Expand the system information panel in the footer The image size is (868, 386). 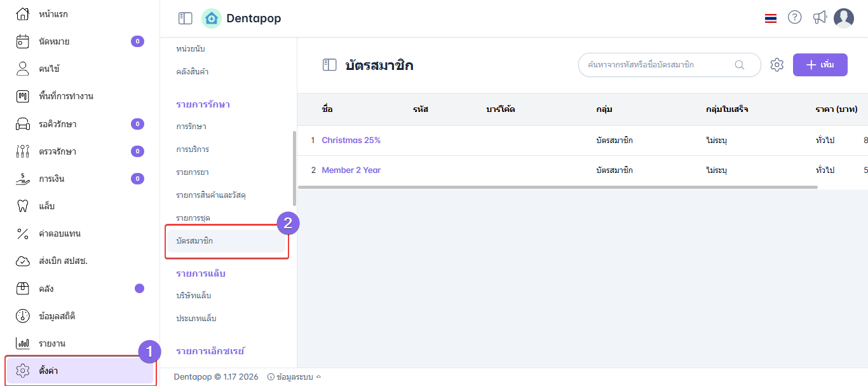[x=294, y=377]
